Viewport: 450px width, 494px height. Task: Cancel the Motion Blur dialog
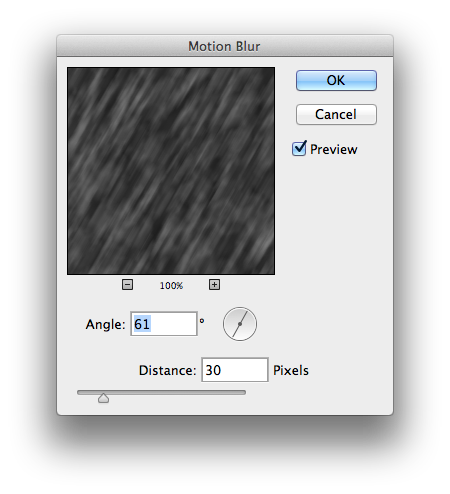(336, 115)
